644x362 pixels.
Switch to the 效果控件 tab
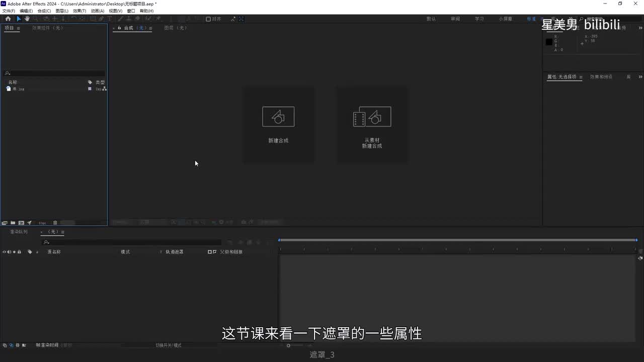[48, 28]
